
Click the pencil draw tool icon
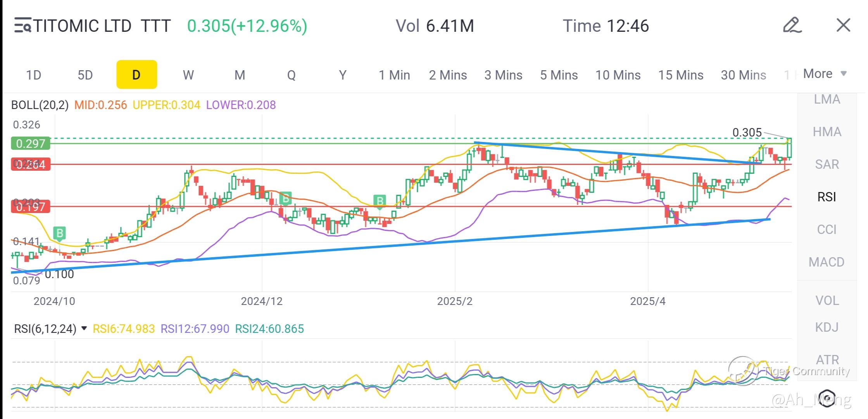(x=792, y=26)
